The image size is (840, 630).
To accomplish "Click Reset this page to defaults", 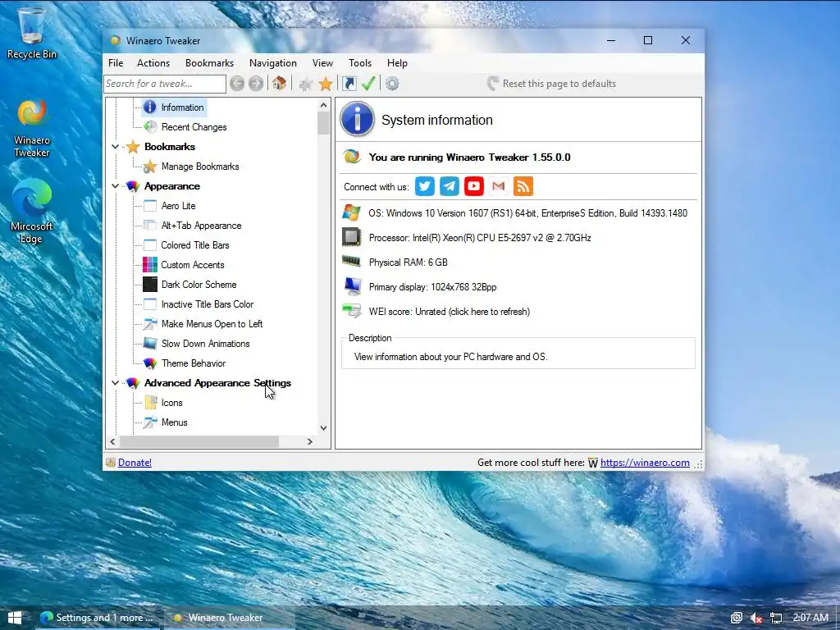I will 552,84.
